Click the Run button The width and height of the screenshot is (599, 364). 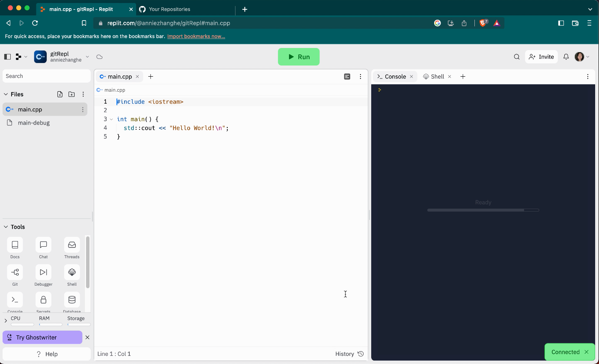click(298, 57)
